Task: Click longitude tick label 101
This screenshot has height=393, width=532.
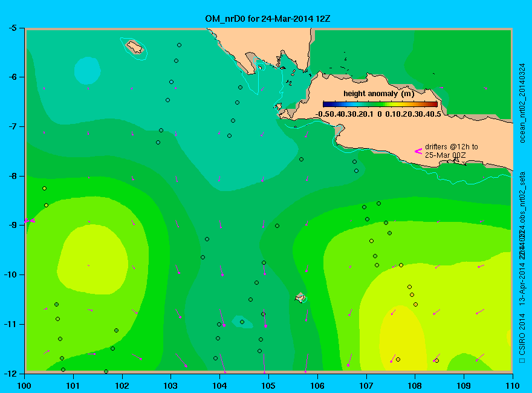Action: click(x=73, y=386)
